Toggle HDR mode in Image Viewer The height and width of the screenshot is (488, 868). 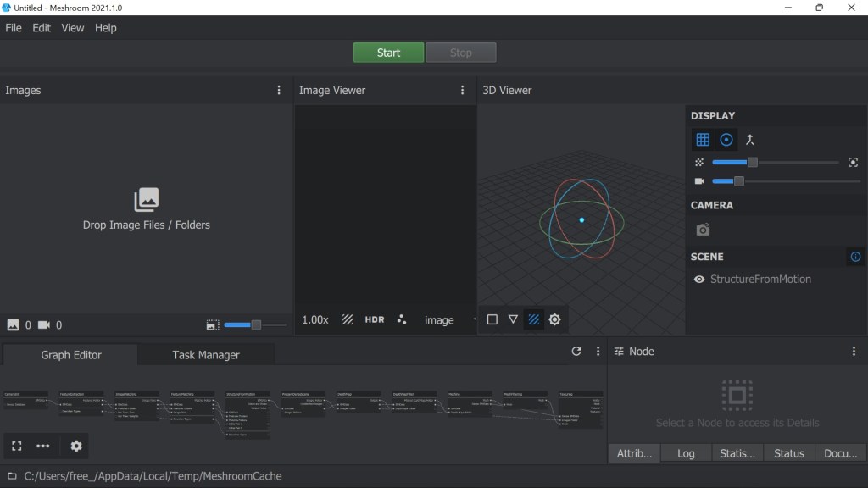click(374, 319)
